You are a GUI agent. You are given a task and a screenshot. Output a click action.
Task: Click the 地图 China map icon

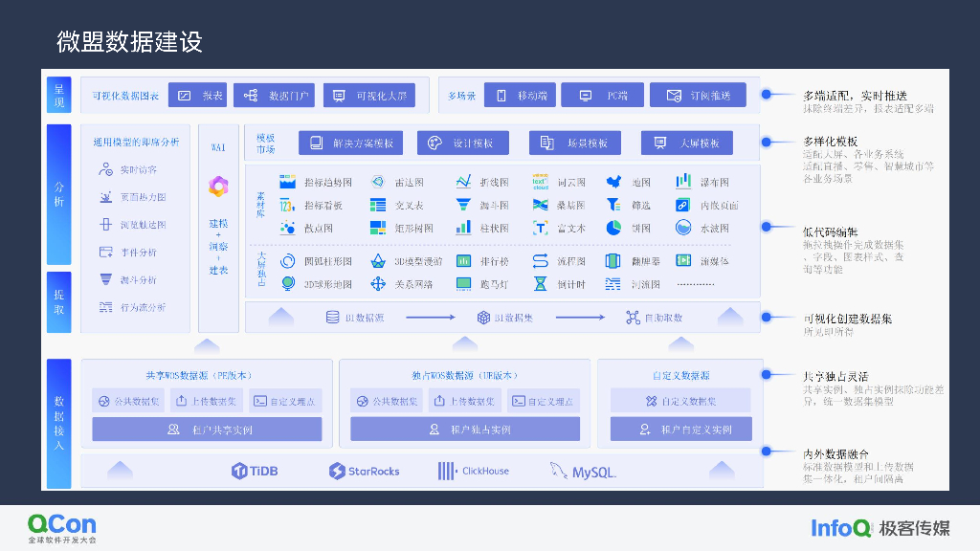613,182
